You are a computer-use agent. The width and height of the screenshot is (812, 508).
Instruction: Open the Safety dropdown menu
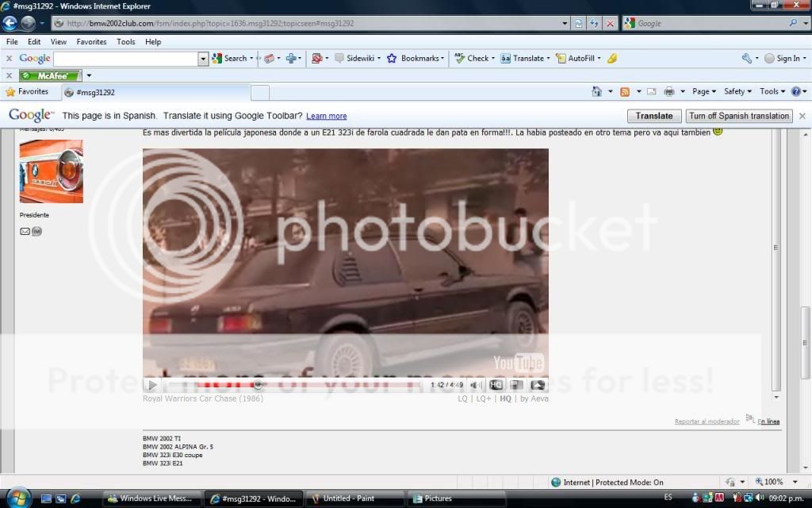click(737, 92)
